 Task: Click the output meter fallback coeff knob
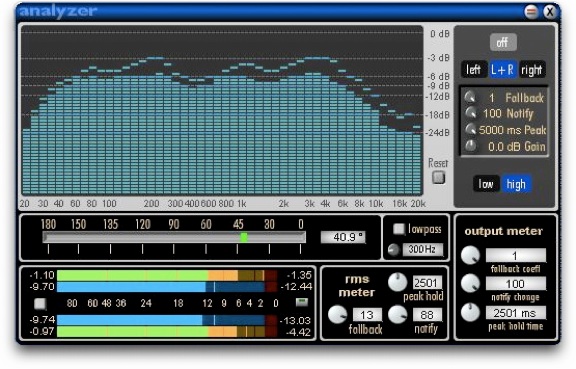[x=471, y=255]
